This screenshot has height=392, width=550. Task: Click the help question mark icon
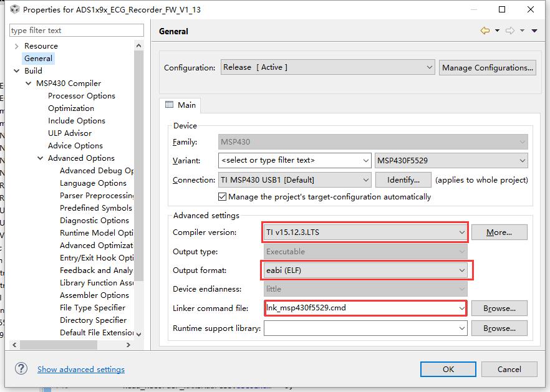pyautogui.click(x=20, y=369)
